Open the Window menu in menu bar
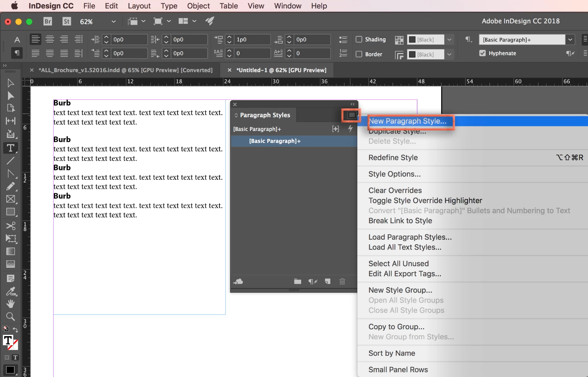This screenshot has width=588, height=377. pos(288,6)
